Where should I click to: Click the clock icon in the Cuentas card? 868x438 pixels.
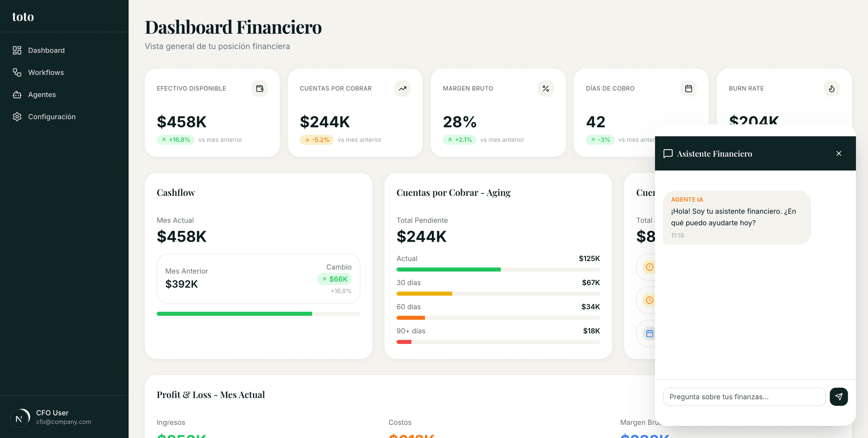coord(649,300)
